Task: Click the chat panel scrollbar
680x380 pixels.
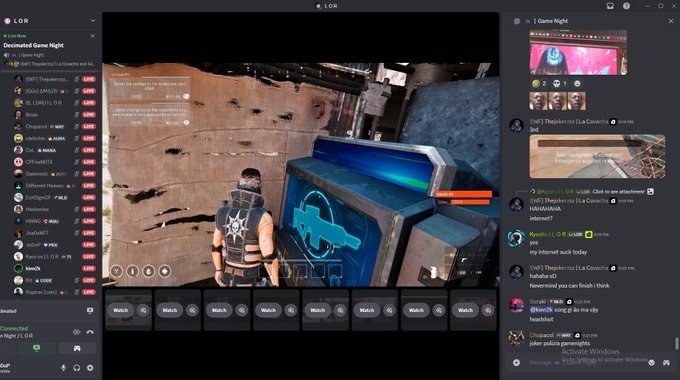Action: coord(677,343)
